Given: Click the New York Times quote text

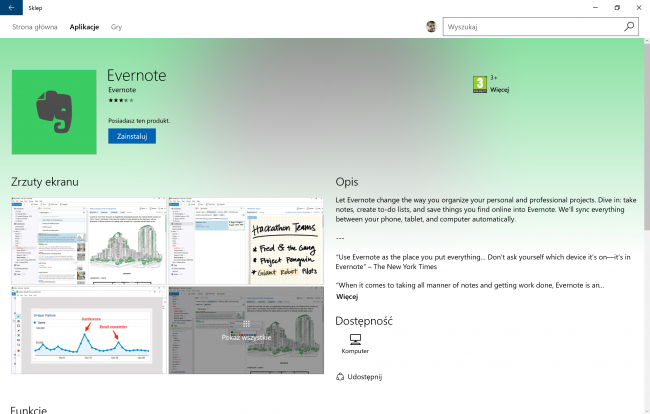Looking at the screenshot, I should 483,262.
